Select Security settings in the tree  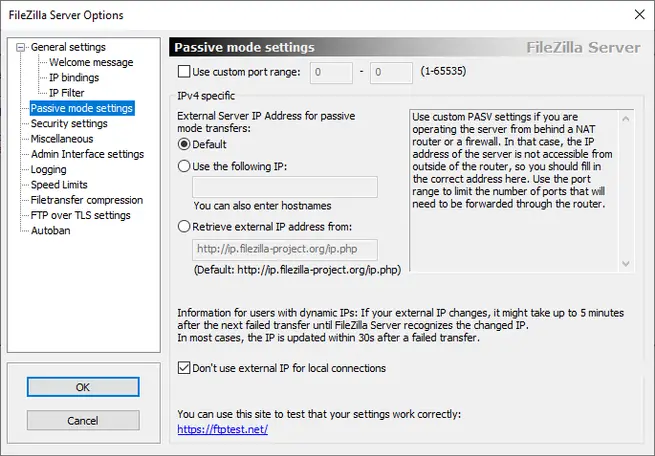pyautogui.click(x=69, y=124)
